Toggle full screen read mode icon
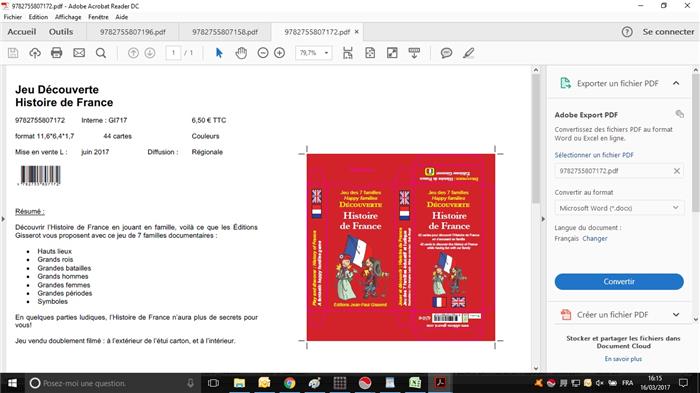 tap(392, 53)
